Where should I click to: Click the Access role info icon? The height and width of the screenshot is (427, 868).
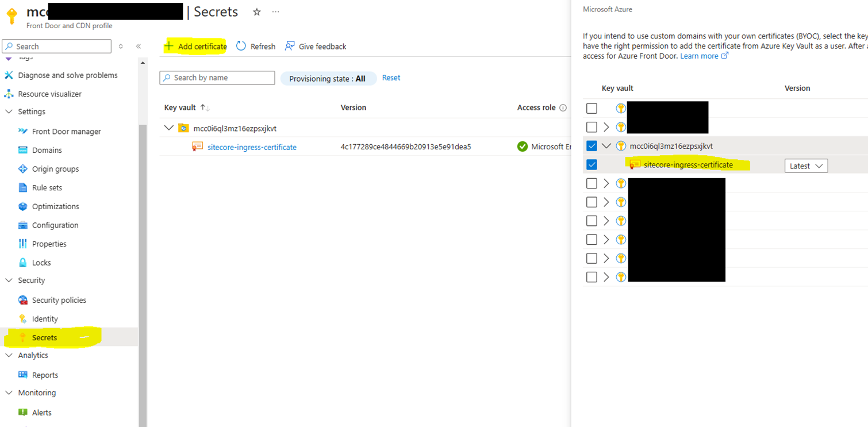coord(563,107)
